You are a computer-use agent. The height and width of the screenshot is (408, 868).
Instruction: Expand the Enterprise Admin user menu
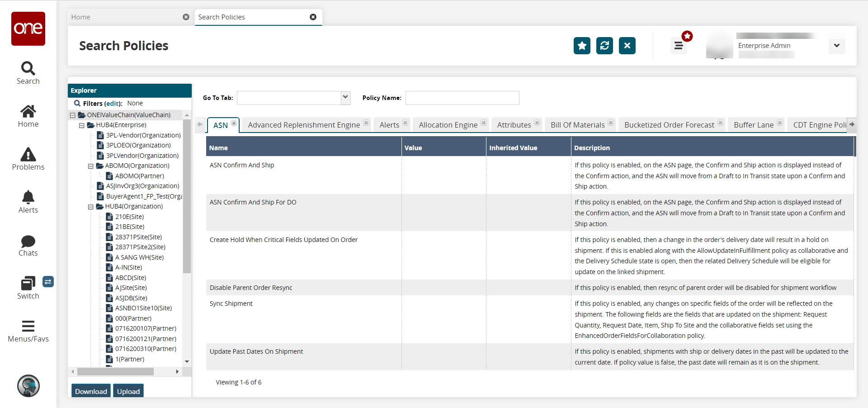pos(837,46)
